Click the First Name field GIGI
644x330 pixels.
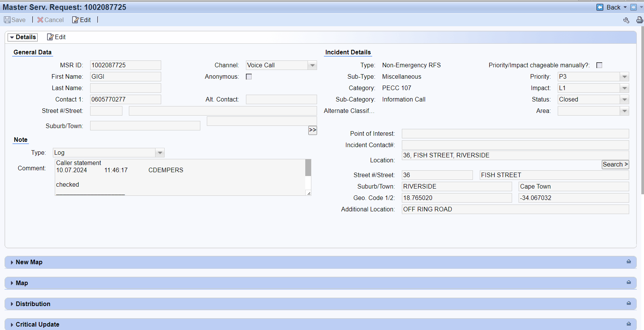[x=125, y=77]
